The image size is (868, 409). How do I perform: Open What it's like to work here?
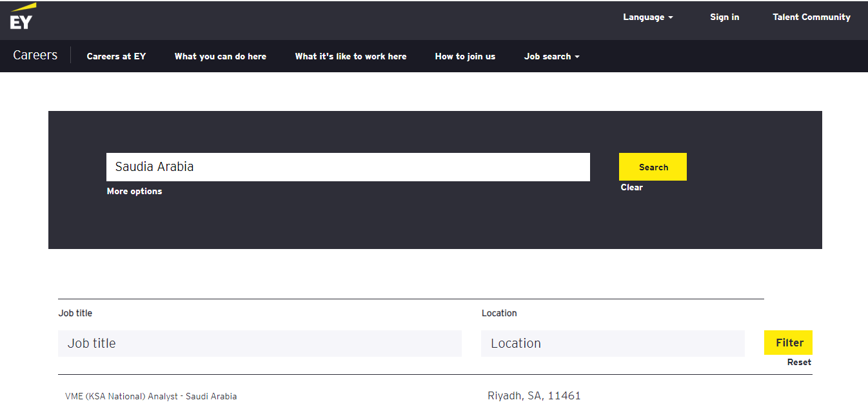pos(351,56)
